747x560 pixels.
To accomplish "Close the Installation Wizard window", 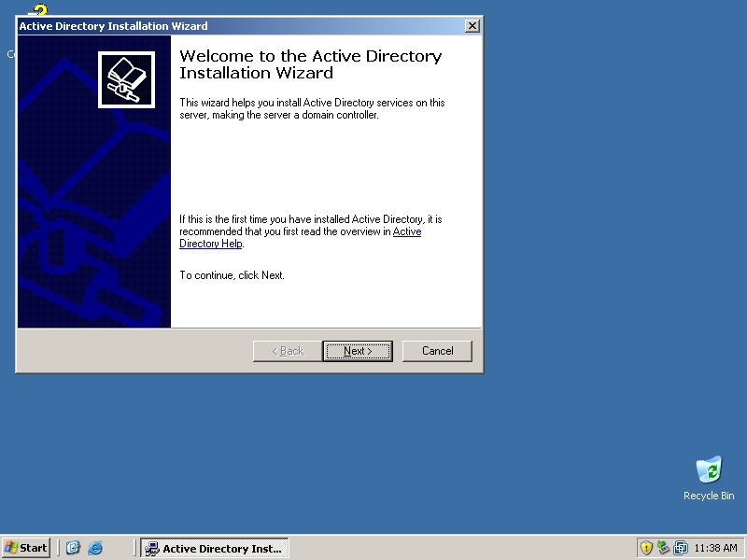I will (x=472, y=26).
